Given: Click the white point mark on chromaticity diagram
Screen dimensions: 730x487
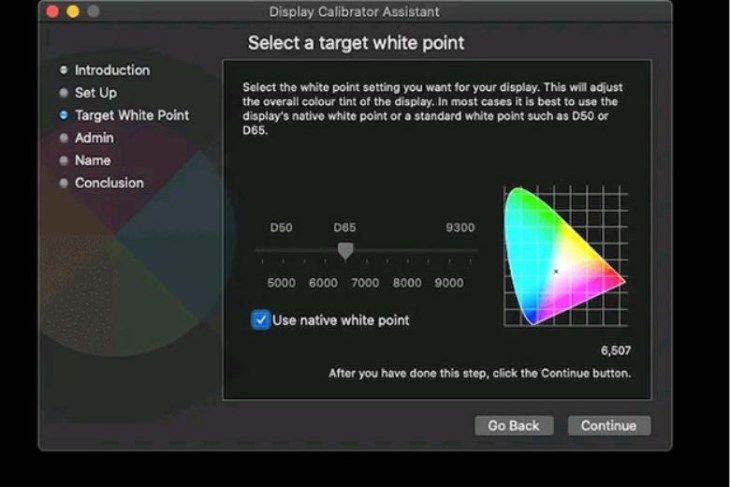Looking at the screenshot, I should click(x=556, y=271).
